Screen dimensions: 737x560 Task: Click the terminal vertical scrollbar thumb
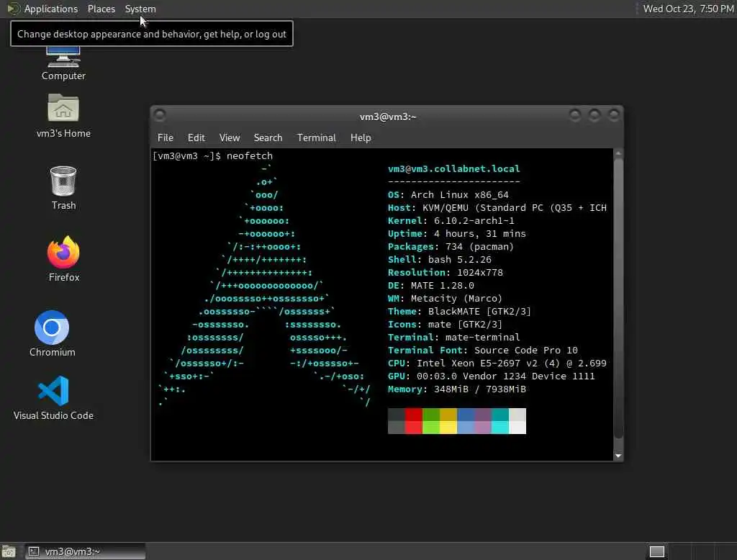click(618, 299)
